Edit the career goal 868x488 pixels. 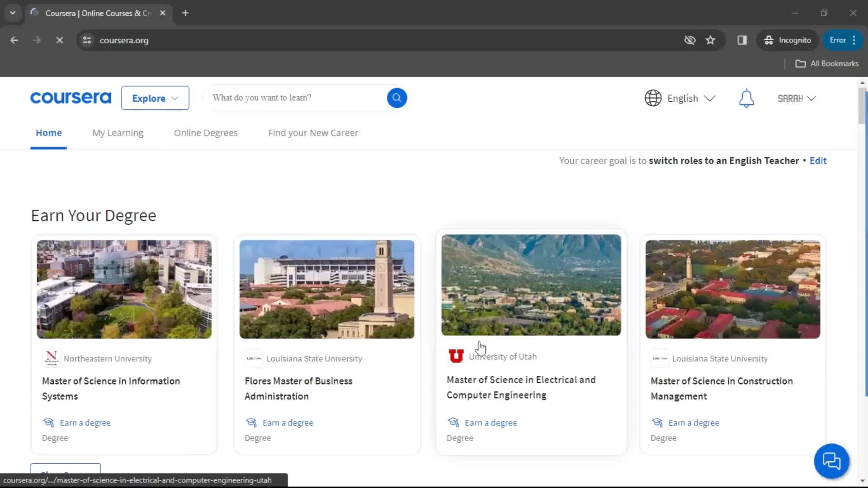(x=818, y=160)
